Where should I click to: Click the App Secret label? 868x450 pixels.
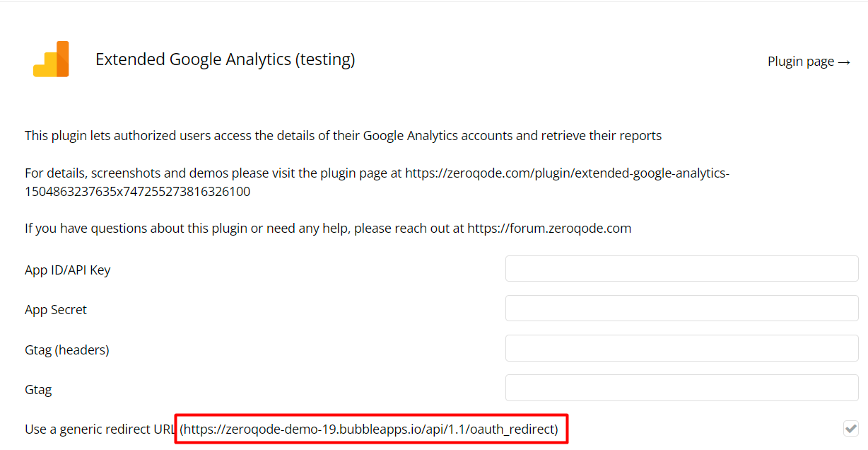point(56,309)
